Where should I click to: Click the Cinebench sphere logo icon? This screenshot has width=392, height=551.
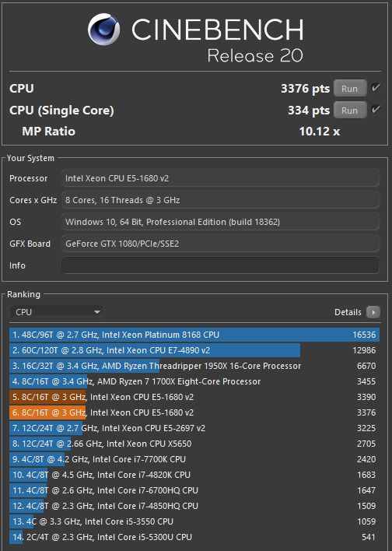(x=104, y=30)
